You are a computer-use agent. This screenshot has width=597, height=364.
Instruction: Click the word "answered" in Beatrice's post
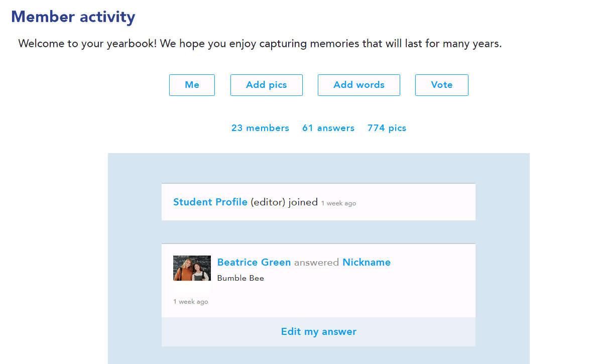point(316,262)
